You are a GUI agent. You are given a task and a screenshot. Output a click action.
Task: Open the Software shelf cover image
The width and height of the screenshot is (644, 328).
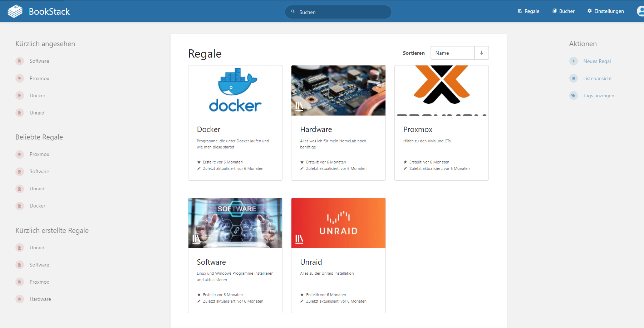pyautogui.click(x=235, y=223)
